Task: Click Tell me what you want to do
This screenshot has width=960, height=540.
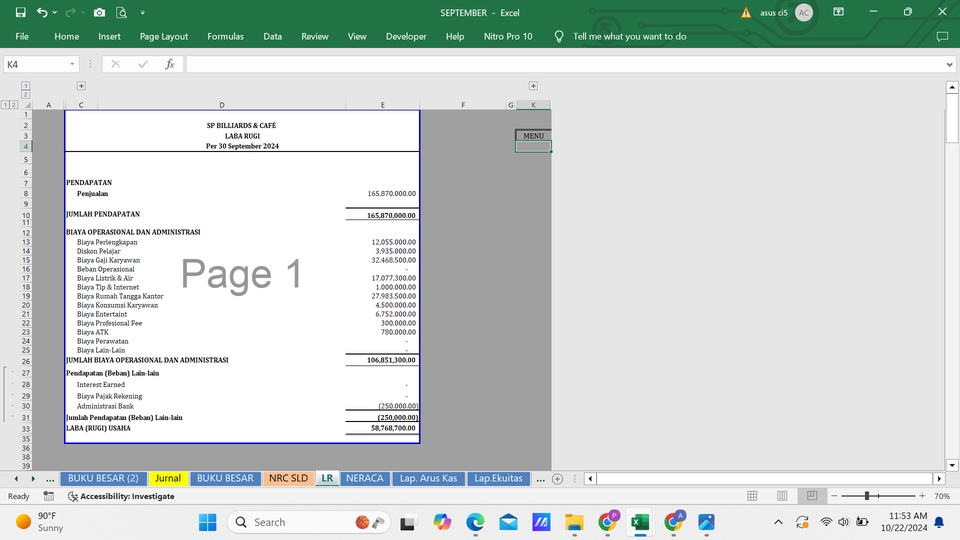Action: pyautogui.click(x=629, y=36)
